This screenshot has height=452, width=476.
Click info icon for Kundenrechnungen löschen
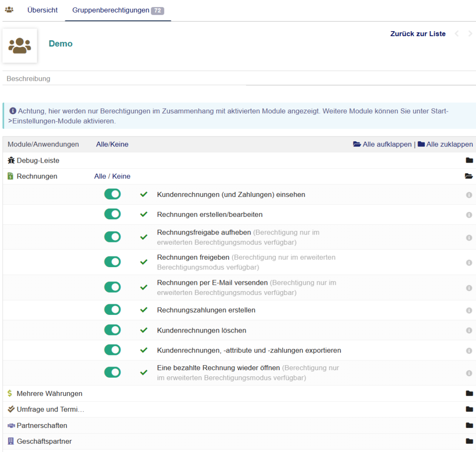coord(469,330)
